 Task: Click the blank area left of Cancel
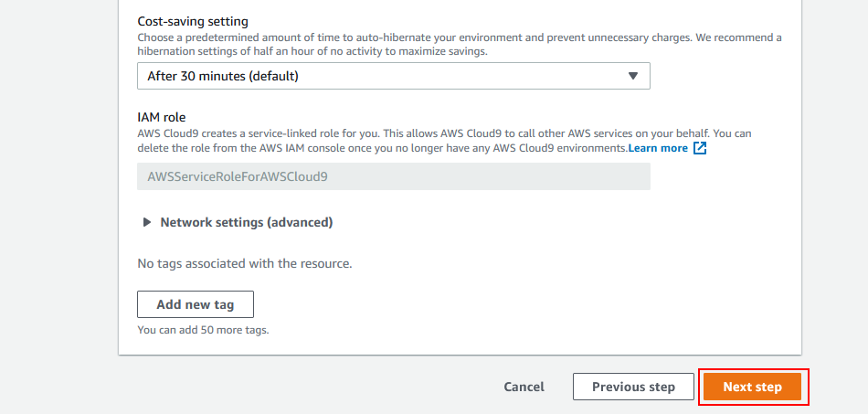pyautogui.click(x=302, y=387)
